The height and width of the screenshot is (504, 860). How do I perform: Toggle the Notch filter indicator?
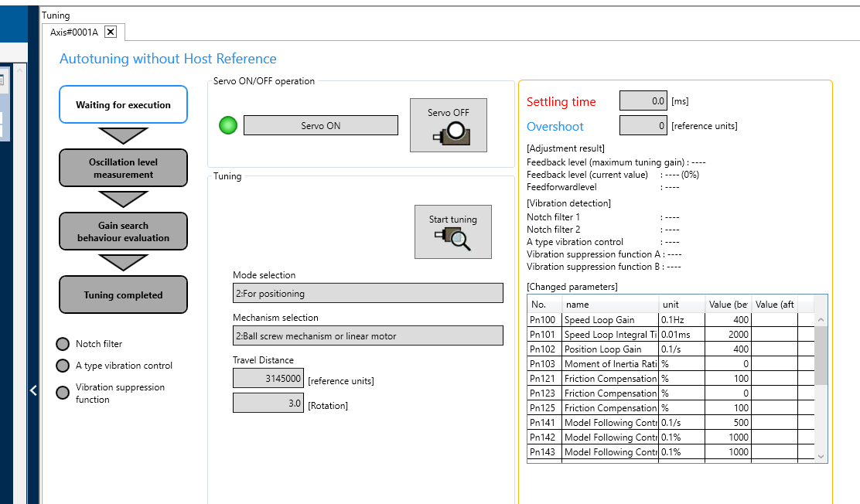(x=63, y=344)
